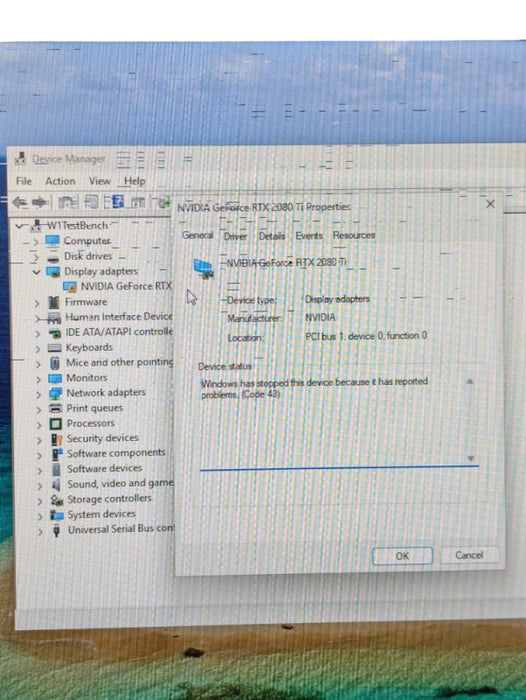Image resolution: width=526 pixels, height=700 pixels.
Task: Expand the System devices category
Action: click(41, 516)
